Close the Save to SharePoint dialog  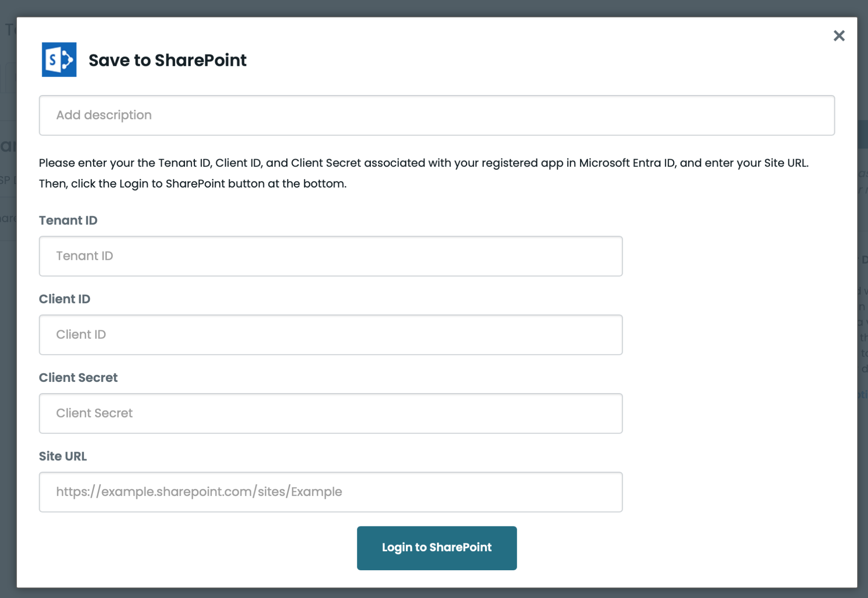click(x=839, y=36)
